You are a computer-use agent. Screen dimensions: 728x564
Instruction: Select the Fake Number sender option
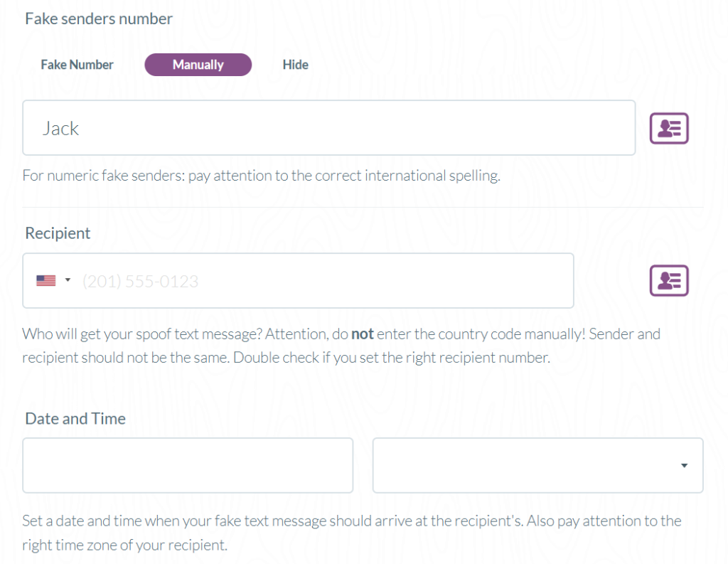[x=77, y=65]
